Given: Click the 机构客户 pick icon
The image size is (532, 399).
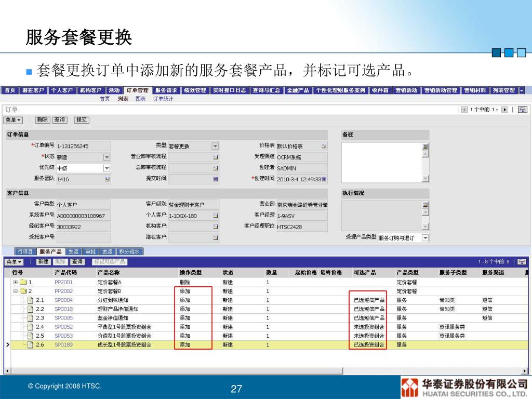Looking at the screenshot, I should click(216, 227).
